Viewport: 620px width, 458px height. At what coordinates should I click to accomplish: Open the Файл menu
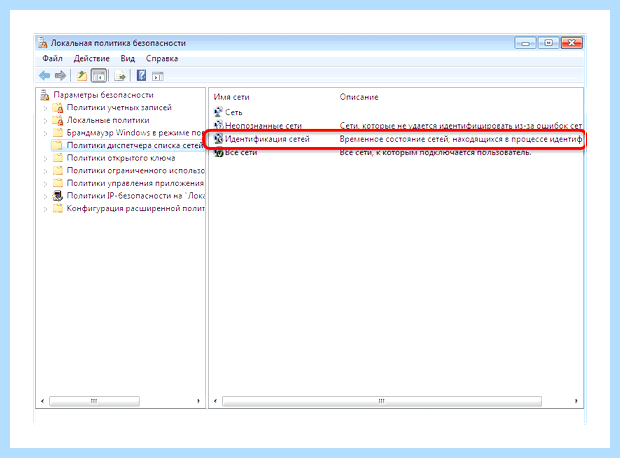52,59
